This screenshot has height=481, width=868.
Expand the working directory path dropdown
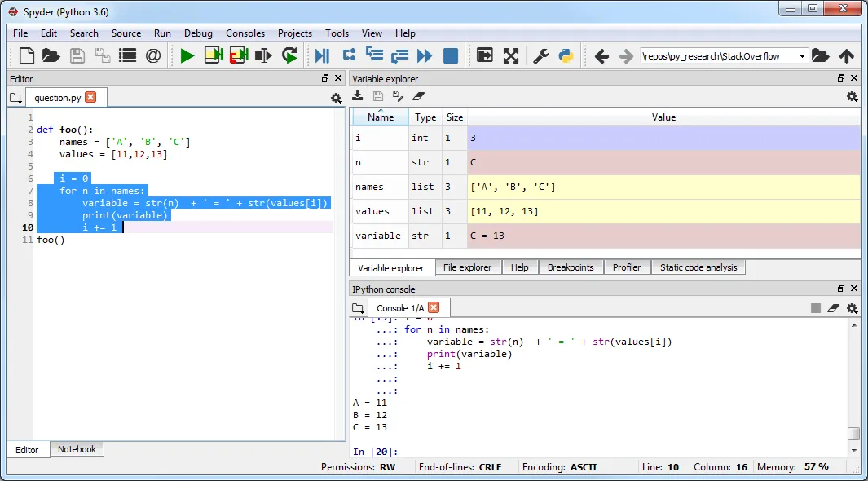pos(802,56)
